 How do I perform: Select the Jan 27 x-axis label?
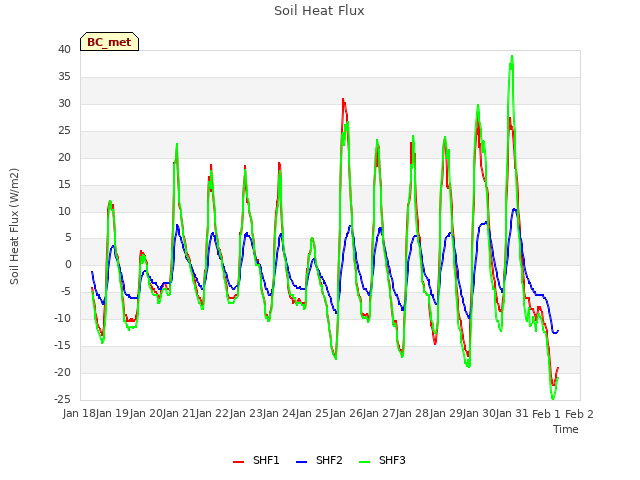(379, 413)
